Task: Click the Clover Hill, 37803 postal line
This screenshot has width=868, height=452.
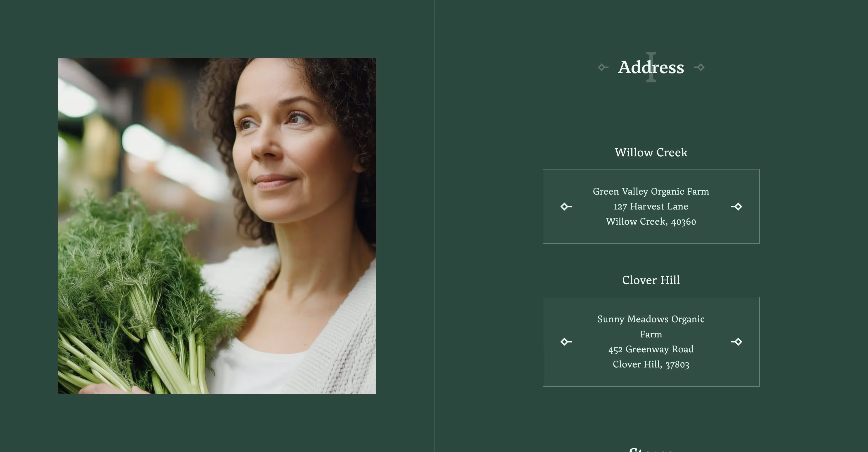Action: coord(651,365)
